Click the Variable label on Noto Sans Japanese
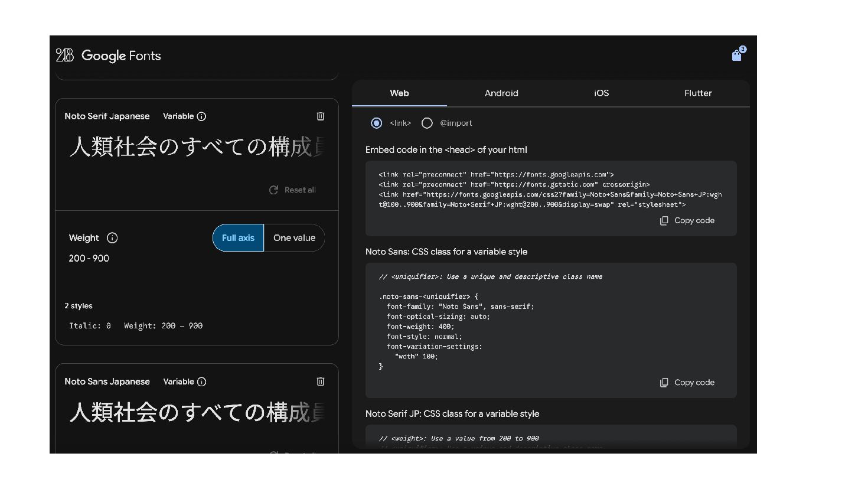868x489 pixels. tap(178, 382)
